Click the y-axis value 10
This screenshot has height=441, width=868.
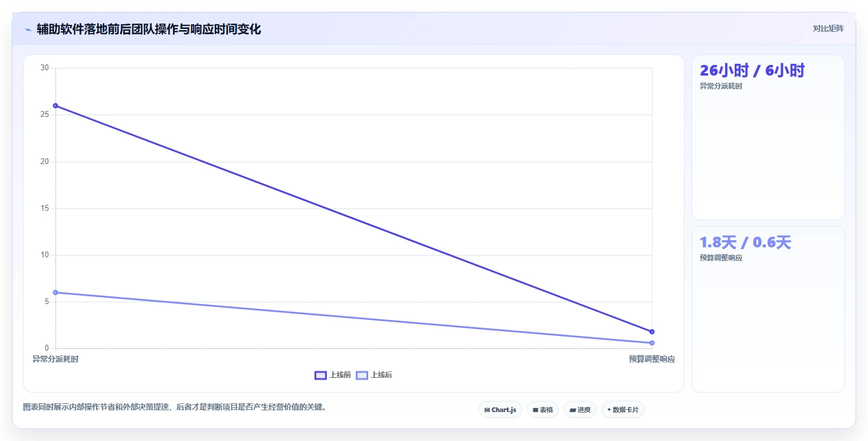(45, 255)
